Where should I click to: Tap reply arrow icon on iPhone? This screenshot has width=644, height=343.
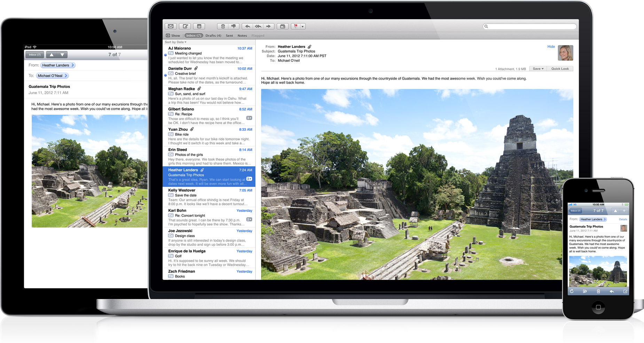[612, 291]
